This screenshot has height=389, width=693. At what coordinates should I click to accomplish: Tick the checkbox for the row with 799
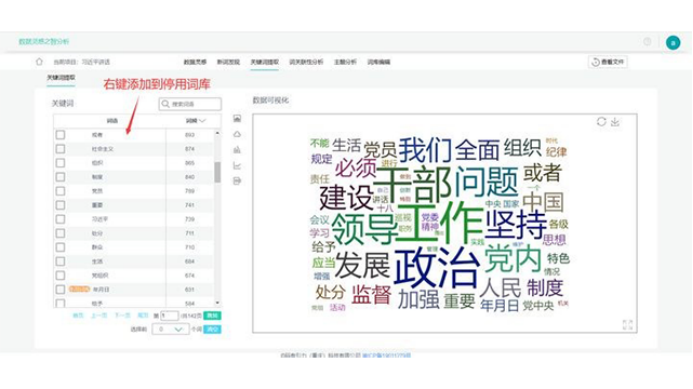[x=60, y=191]
